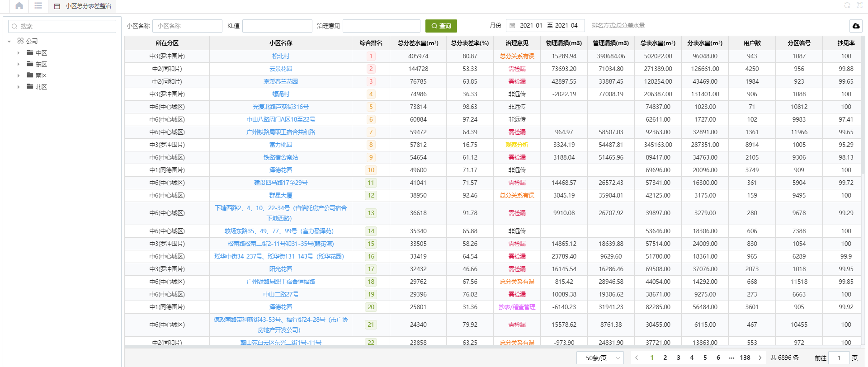The image size is (868, 367).
Task: Click the table's horizontal scrollbar
Action: click(452, 347)
